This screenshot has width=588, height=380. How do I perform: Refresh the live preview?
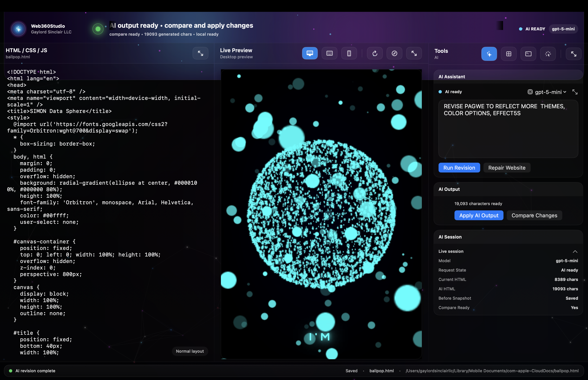(x=374, y=53)
